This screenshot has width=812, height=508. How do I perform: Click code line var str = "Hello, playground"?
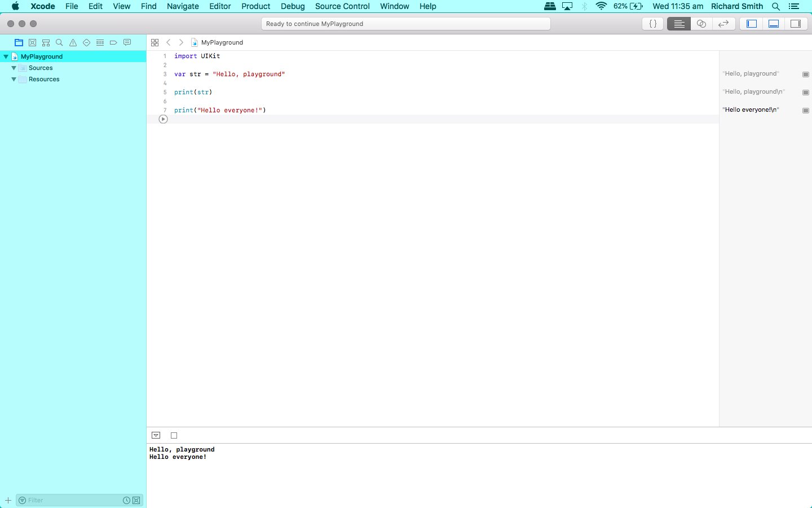[230, 74]
